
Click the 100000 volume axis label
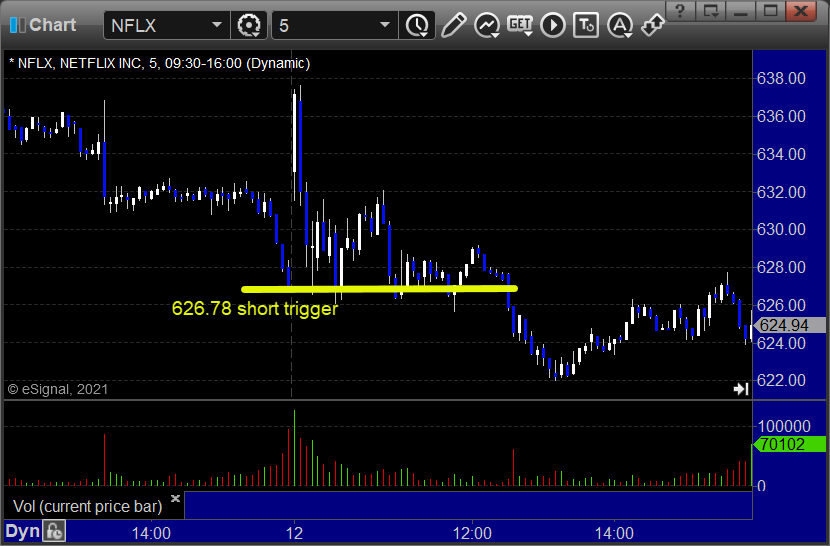click(x=784, y=426)
